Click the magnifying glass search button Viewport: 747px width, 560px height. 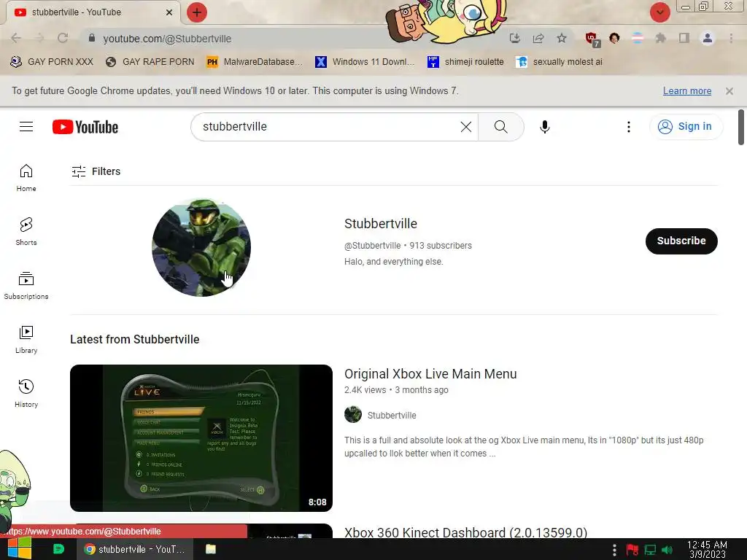(500, 127)
